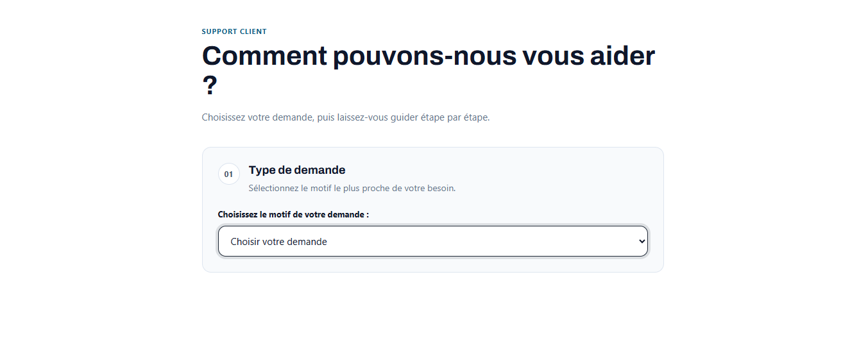Click the 01 step number badge
The width and height of the screenshot is (868, 338).
(x=229, y=174)
